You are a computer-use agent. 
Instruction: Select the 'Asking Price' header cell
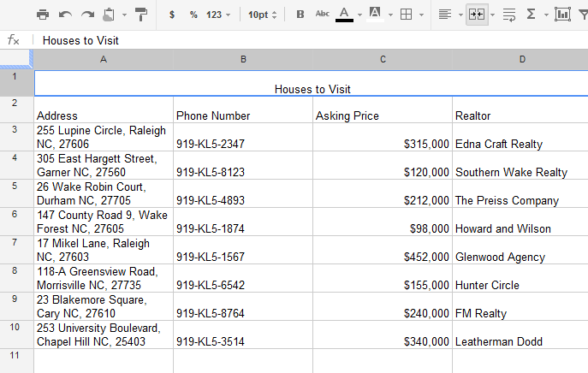[383, 110]
